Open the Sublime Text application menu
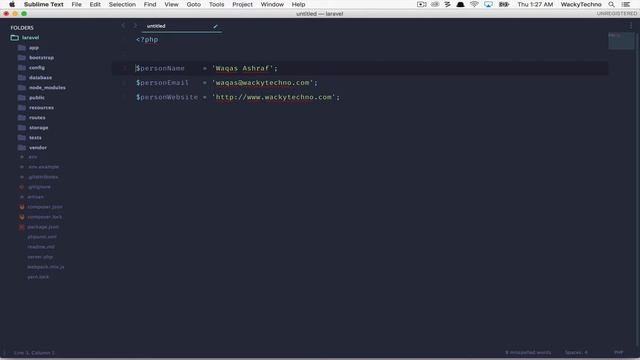Viewport: 640px width, 360px height. pos(44,4)
